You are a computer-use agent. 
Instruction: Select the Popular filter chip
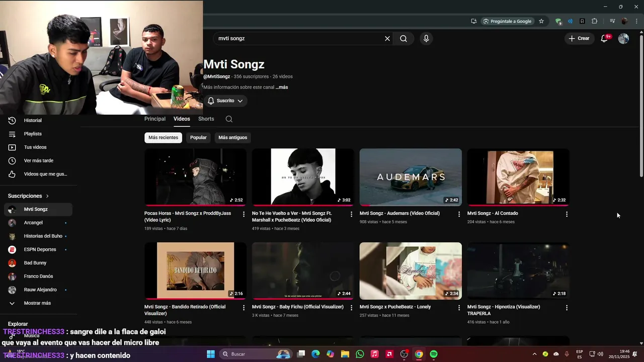click(198, 138)
